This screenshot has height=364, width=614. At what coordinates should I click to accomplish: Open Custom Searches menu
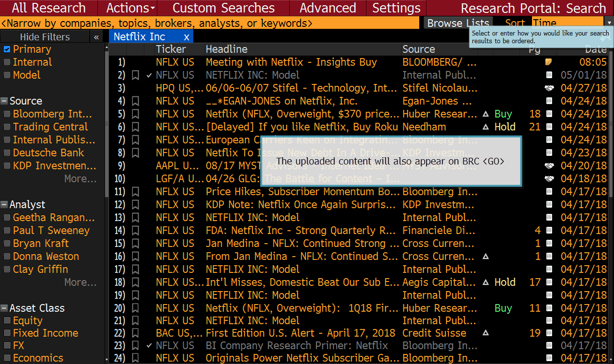[224, 8]
